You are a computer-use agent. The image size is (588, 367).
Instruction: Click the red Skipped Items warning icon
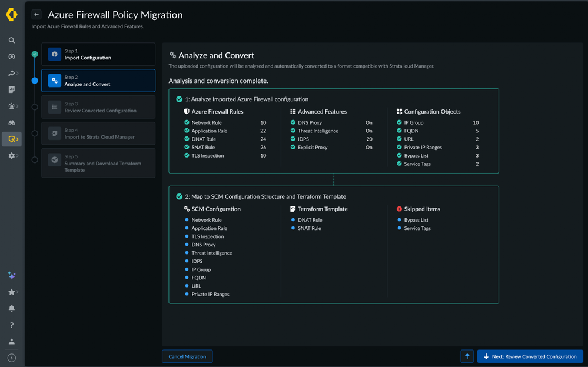pyautogui.click(x=399, y=209)
